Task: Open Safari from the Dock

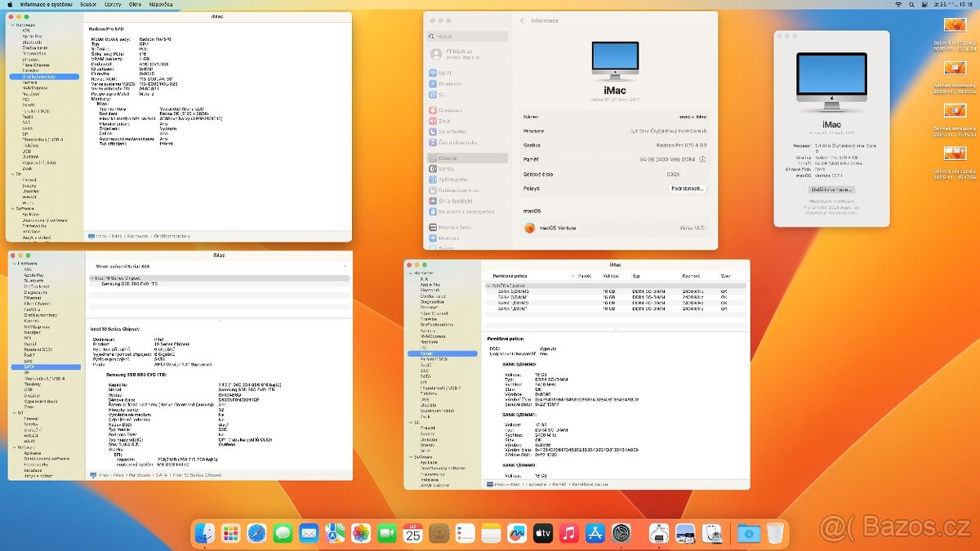Action: [258, 533]
